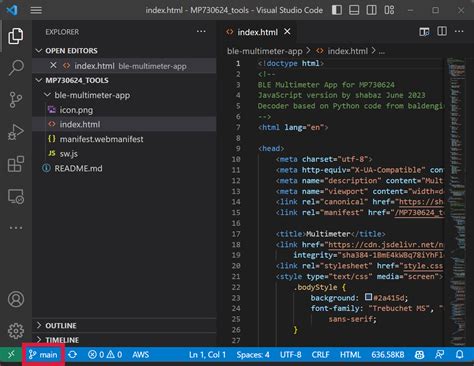
Task: Open manifest.webmanifest file
Action: tap(124, 139)
